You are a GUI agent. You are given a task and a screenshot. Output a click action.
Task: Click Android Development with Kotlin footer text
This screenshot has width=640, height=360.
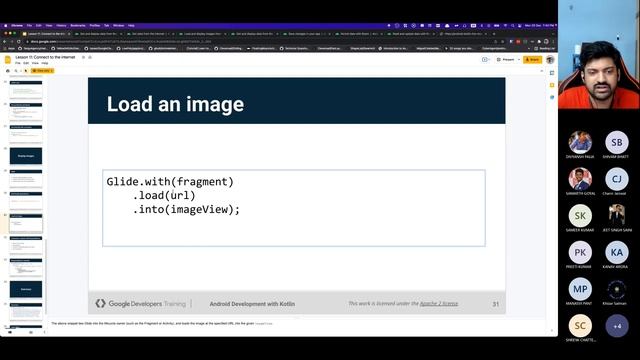coord(252,304)
